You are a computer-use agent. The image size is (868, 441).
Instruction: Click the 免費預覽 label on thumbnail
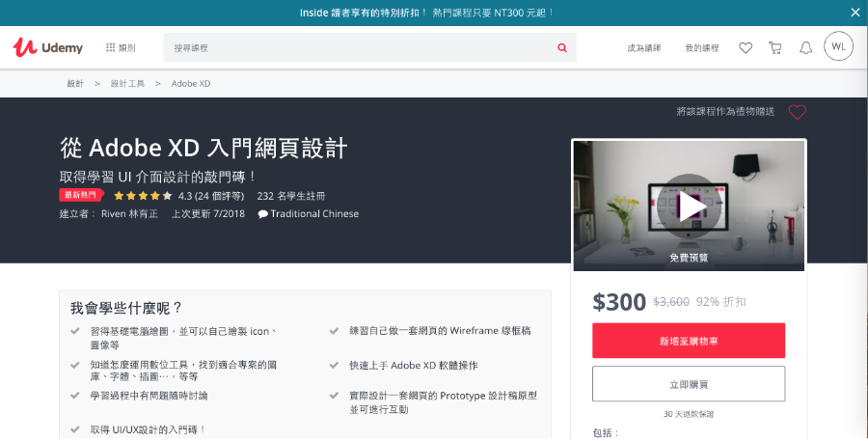coord(689,258)
